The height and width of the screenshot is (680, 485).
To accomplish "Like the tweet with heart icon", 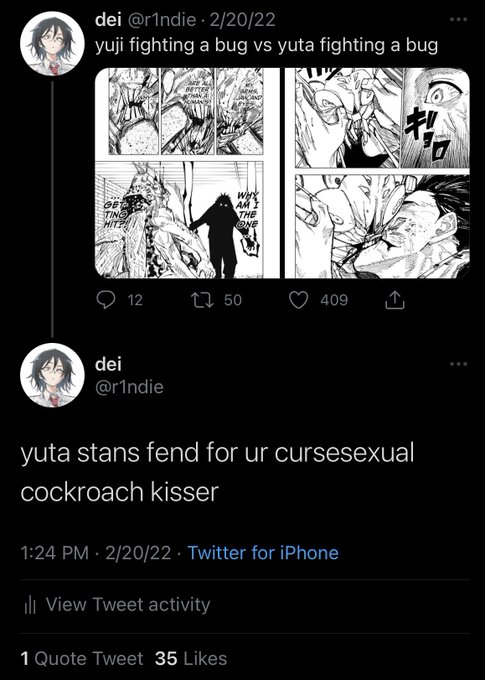I will [298, 300].
